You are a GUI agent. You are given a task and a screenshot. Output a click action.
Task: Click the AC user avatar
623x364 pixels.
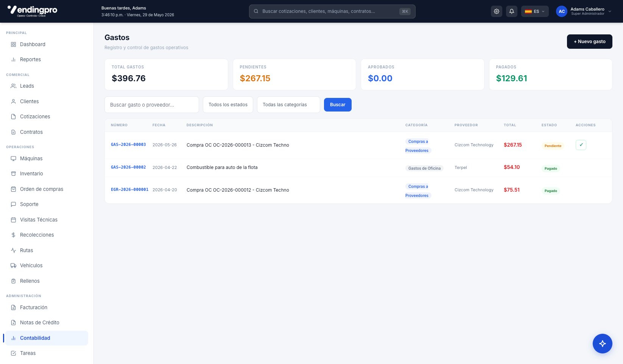(562, 11)
